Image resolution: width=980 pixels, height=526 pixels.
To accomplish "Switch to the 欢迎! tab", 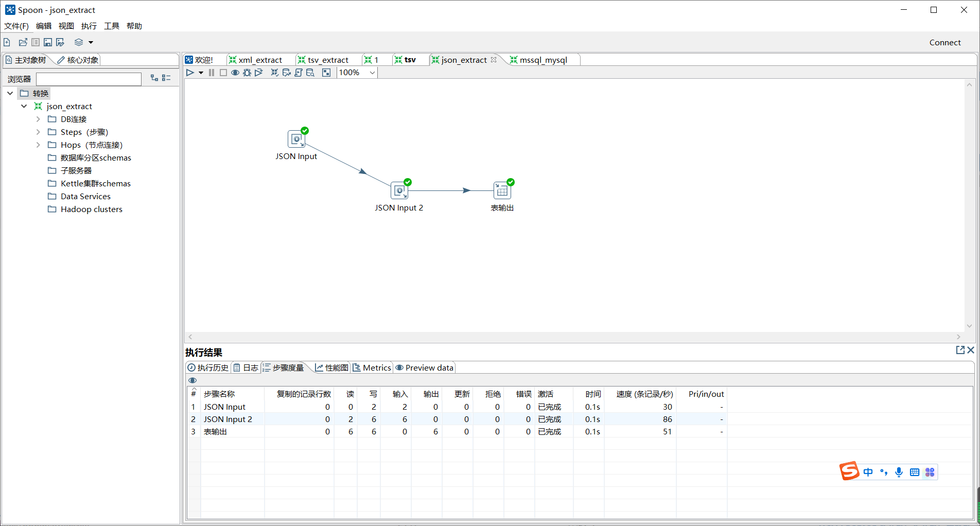I will tap(200, 60).
